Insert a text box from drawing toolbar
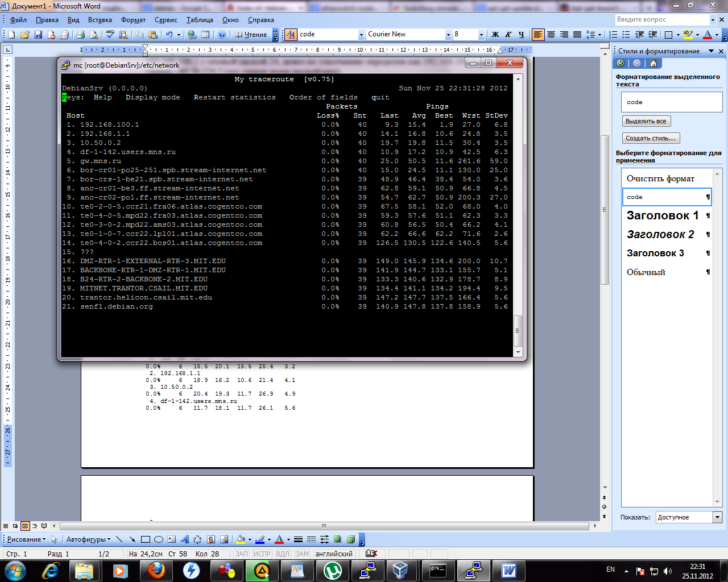 (172, 539)
